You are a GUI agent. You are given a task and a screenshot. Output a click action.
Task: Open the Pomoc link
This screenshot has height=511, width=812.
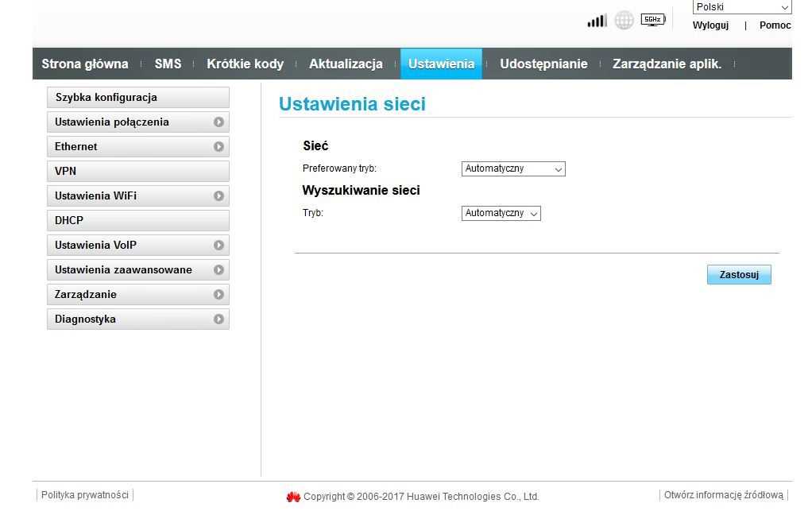pos(775,25)
